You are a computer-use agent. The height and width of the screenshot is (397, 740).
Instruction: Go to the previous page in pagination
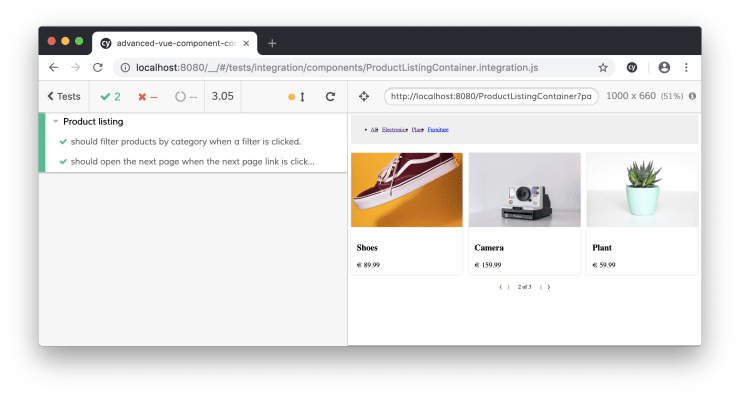coord(508,287)
